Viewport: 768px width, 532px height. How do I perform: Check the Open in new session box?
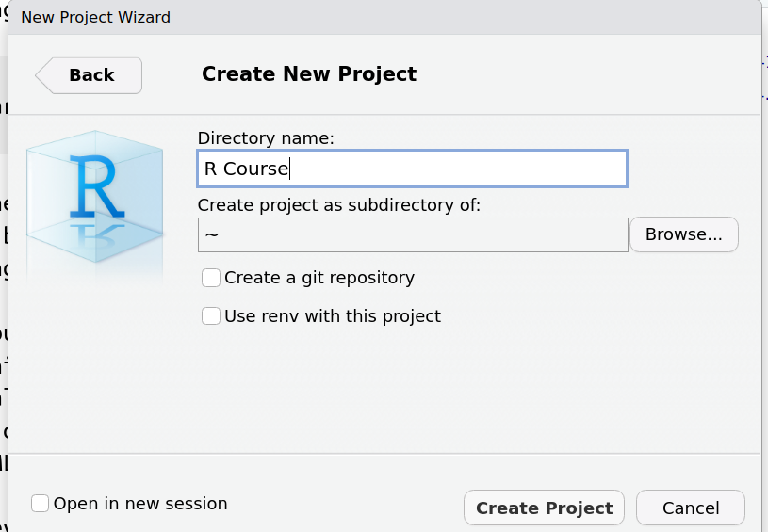pyautogui.click(x=41, y=504)
